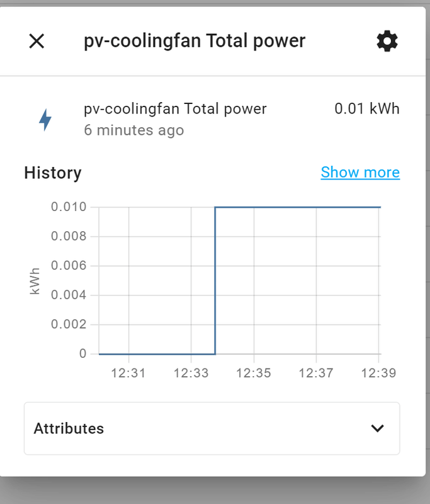Click the pv-coolingfan Total power title
The height and width of the screenshot is (504, 430).
pos(195,40)
